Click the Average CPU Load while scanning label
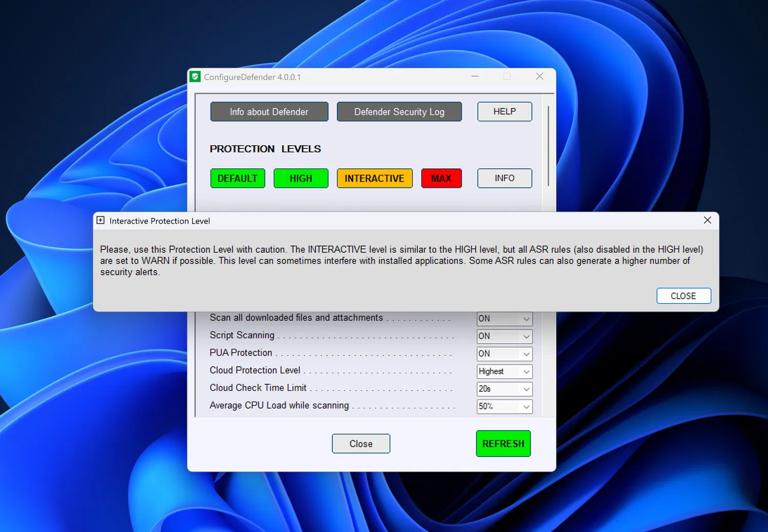The height and width of the screenshot is (532, 768). [279, 405]
